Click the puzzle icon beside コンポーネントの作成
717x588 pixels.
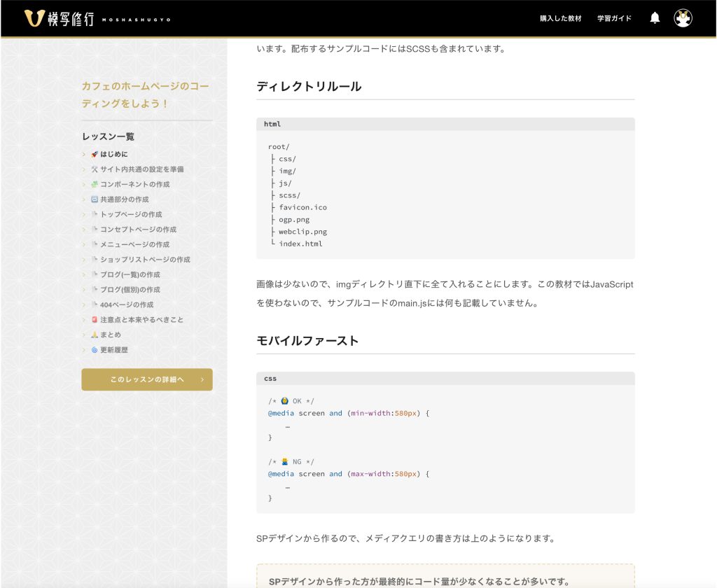tap(95, 184)
